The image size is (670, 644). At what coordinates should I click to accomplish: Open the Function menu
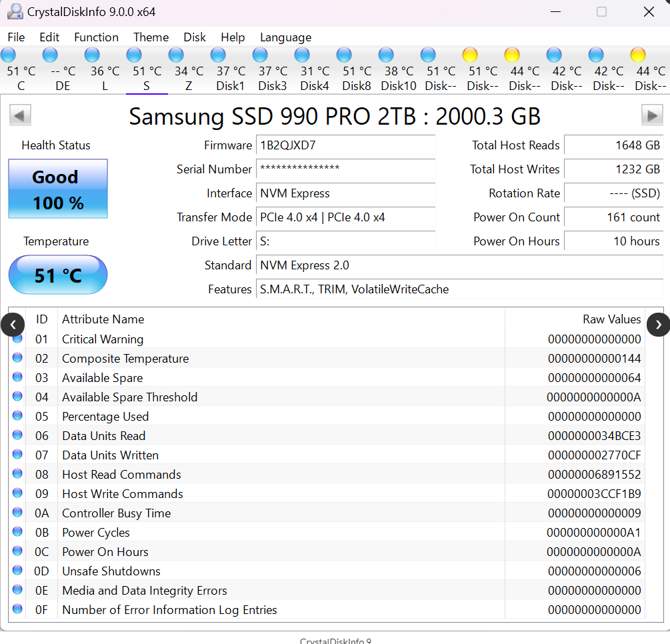tap(96, 37)
